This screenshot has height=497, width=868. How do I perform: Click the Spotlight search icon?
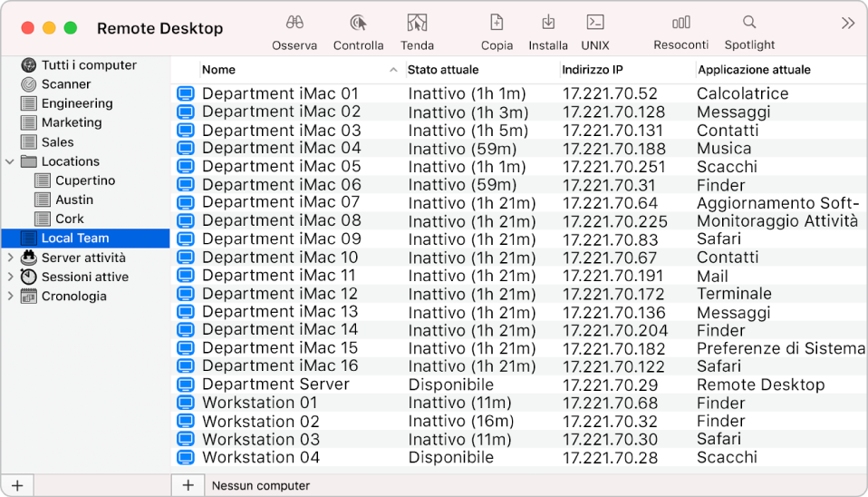(749, 24)
